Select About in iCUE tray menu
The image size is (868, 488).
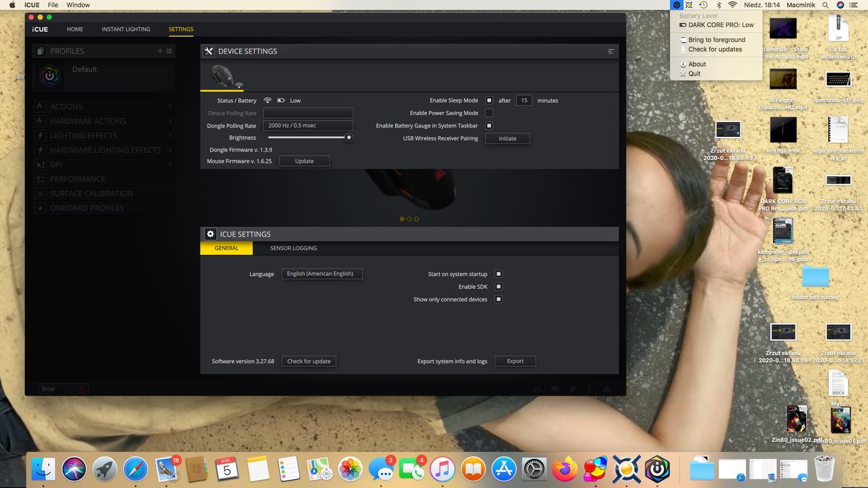[x=716, y=64]
